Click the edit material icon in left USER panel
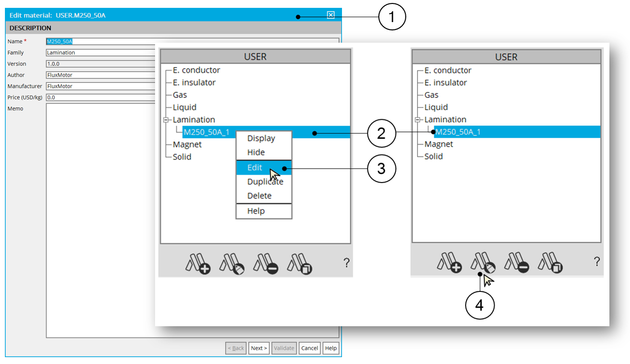This screenshot has height=364, width=630. pos(232,263)
